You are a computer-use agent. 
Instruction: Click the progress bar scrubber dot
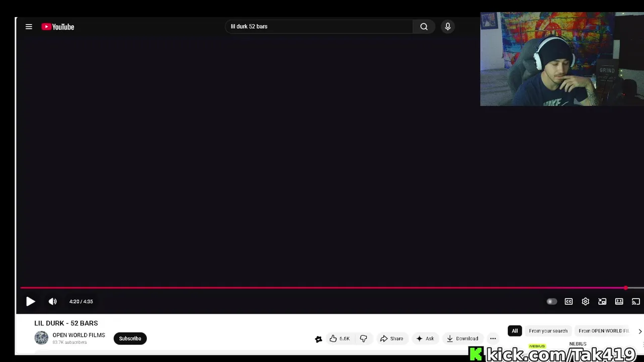[x=626, y=288]
